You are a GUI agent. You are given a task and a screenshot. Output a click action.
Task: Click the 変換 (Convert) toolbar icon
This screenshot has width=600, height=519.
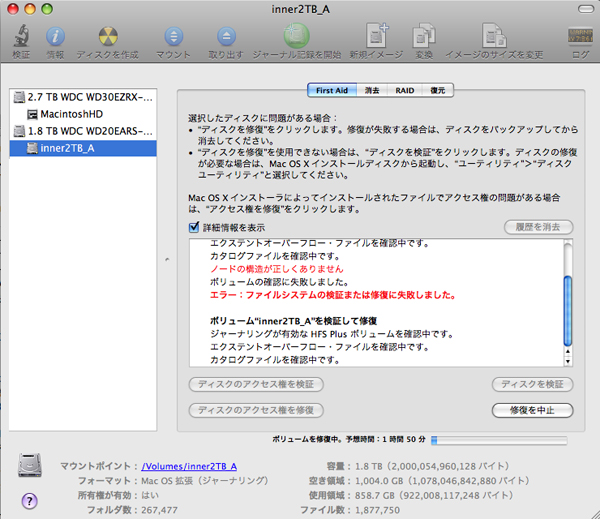pyautogui.click(x=424, y=36)
